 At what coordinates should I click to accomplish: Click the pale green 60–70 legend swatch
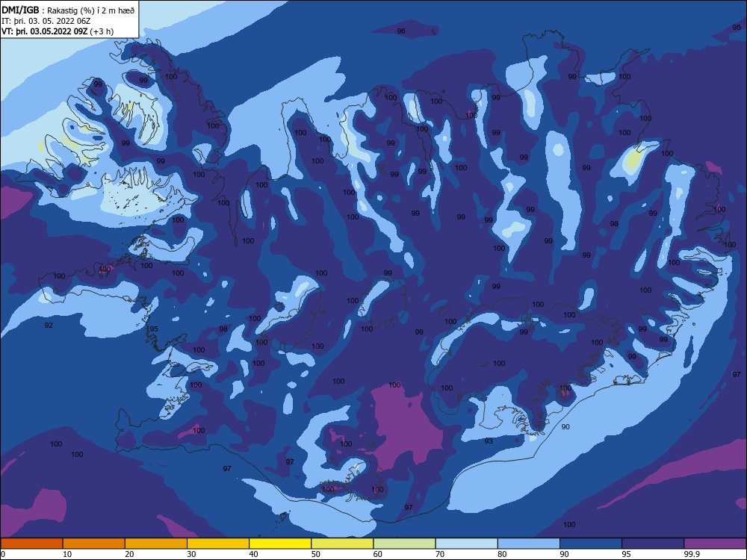404,544
